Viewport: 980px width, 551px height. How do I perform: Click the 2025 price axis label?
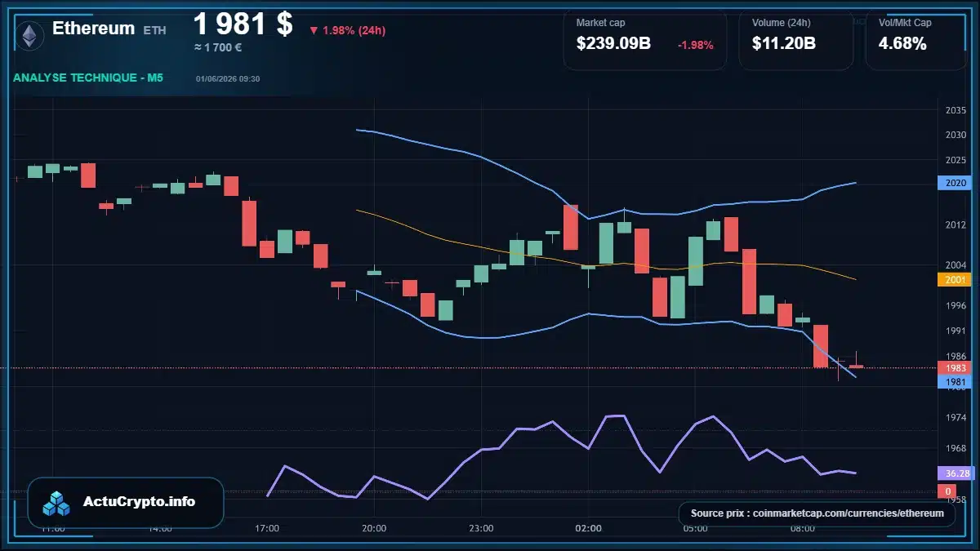coord(955,159)
